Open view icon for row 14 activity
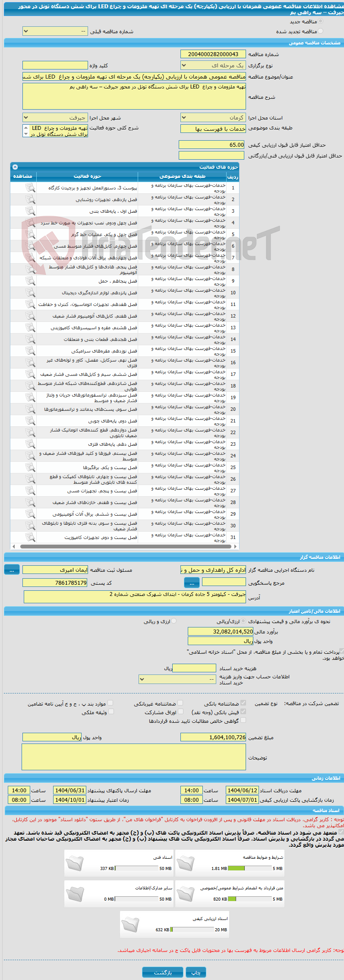The height and width of the screenshot is (980, 344). click(30, 339)
